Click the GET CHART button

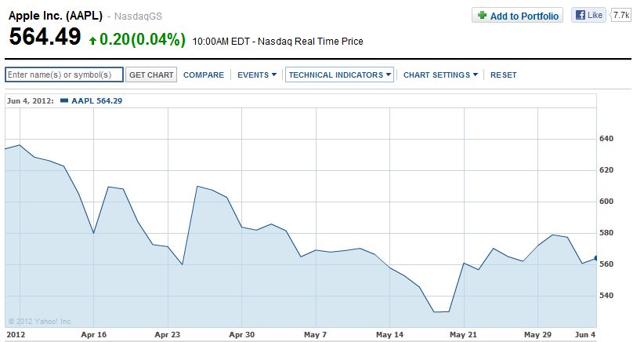click(151, 75)
